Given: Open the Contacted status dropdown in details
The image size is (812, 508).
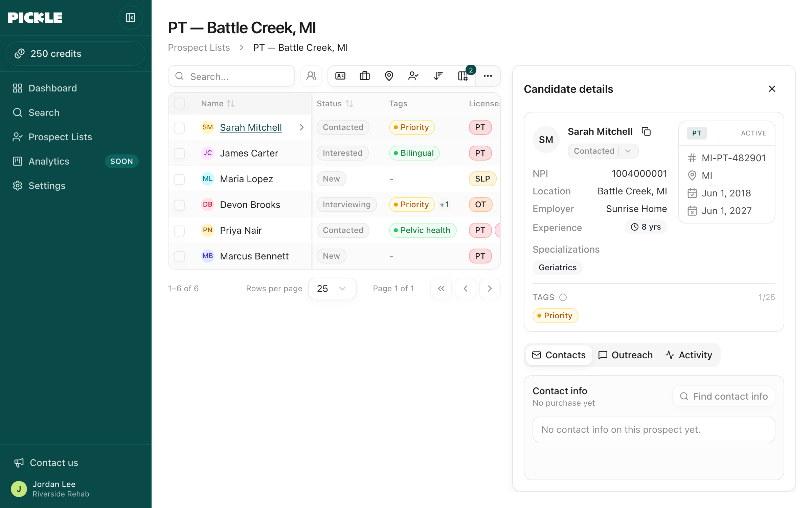Looking at the screenshot, I should pos(603,151).
